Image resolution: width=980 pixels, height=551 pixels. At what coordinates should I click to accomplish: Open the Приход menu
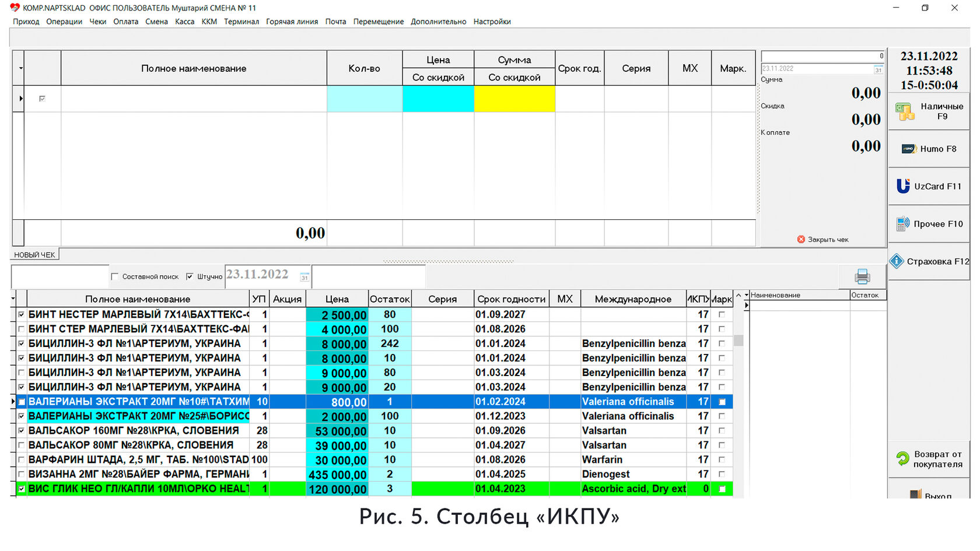[x=26, y=22]
